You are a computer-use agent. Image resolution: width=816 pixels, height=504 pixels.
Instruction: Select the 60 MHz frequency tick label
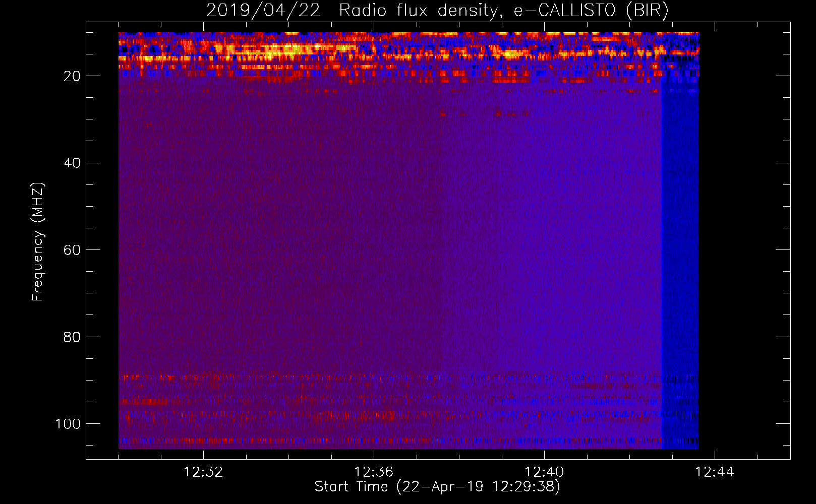click(x=72, y=250)
